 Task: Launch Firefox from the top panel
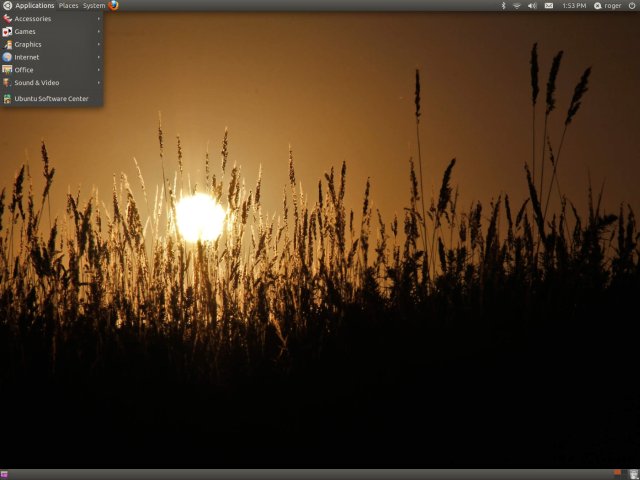pos(113,5)
